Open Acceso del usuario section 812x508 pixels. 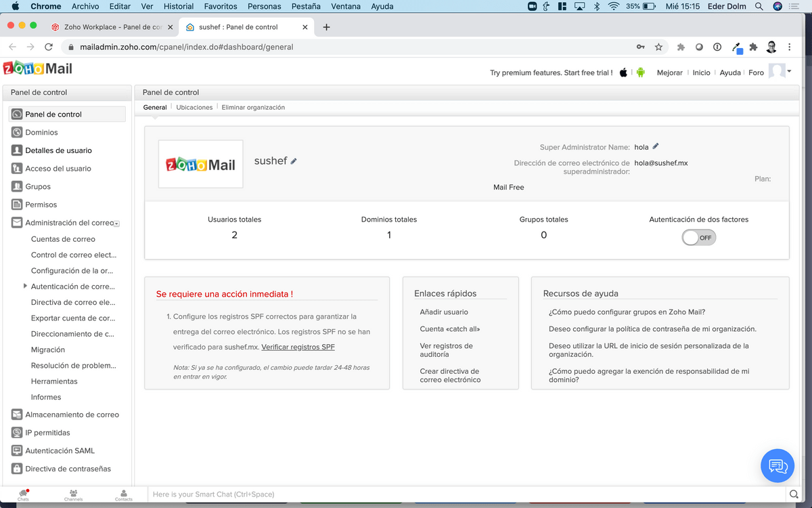(x=58, y=169)
